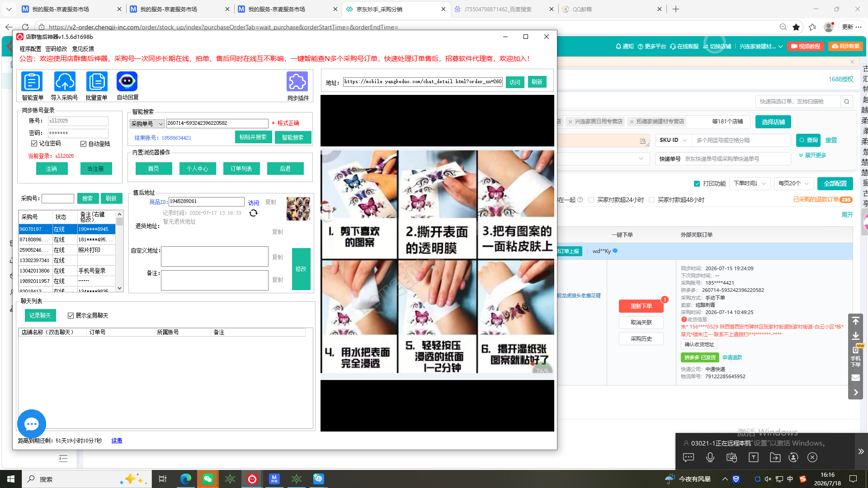End remote session with the X circle icon
868x488 pixels.
(812, 457)
